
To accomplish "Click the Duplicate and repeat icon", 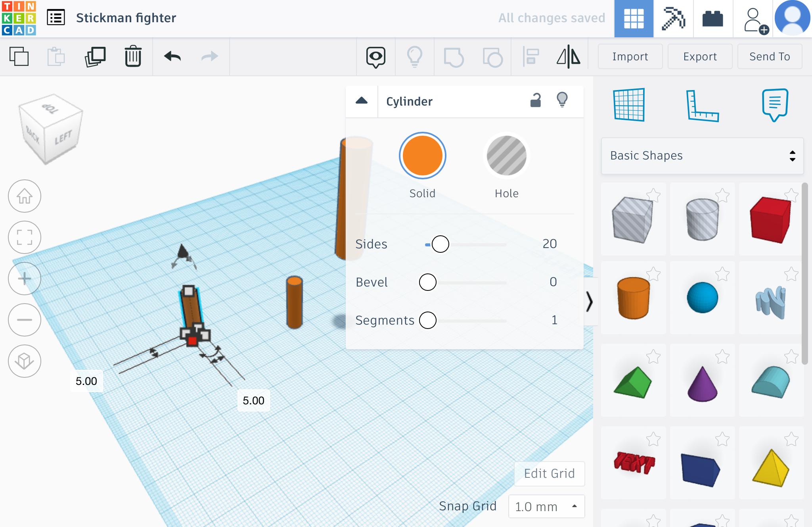I will click(95, 56).
